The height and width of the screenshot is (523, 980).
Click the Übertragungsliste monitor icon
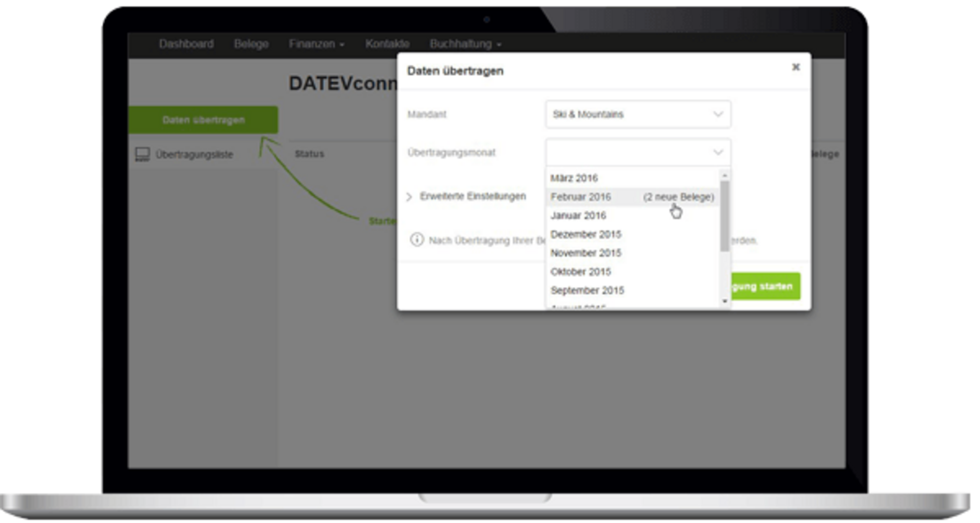(142, 154)
